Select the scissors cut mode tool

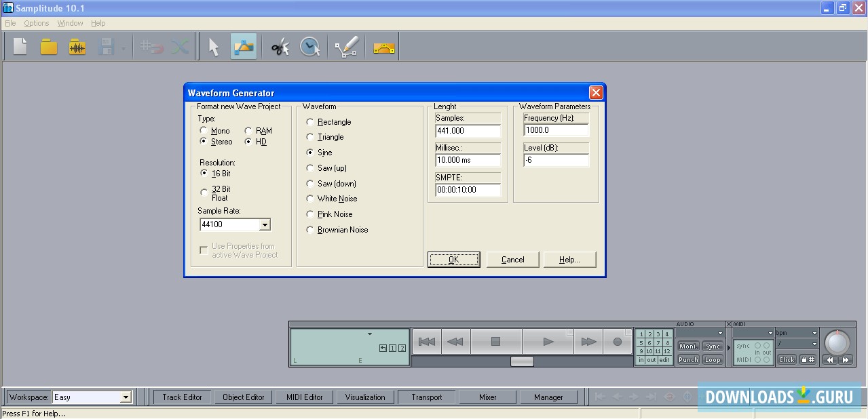pyautogui.click(x=279, y=46)
